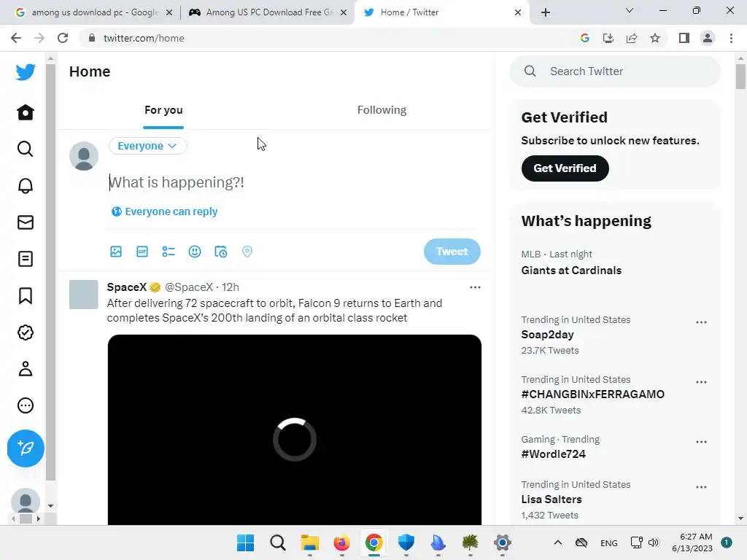The image size is (747, 560).
Task: Open Notifications bell icon
Action: [x=26, y=186]
